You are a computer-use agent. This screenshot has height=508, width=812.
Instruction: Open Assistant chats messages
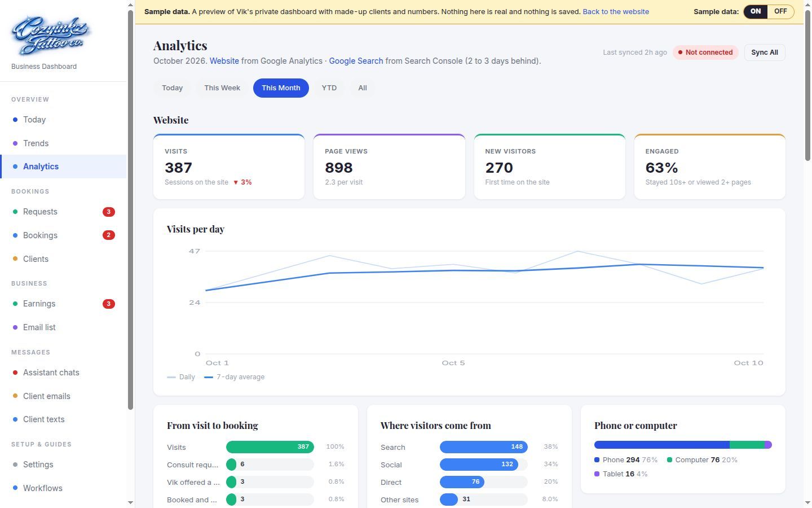tap(63, 373)
